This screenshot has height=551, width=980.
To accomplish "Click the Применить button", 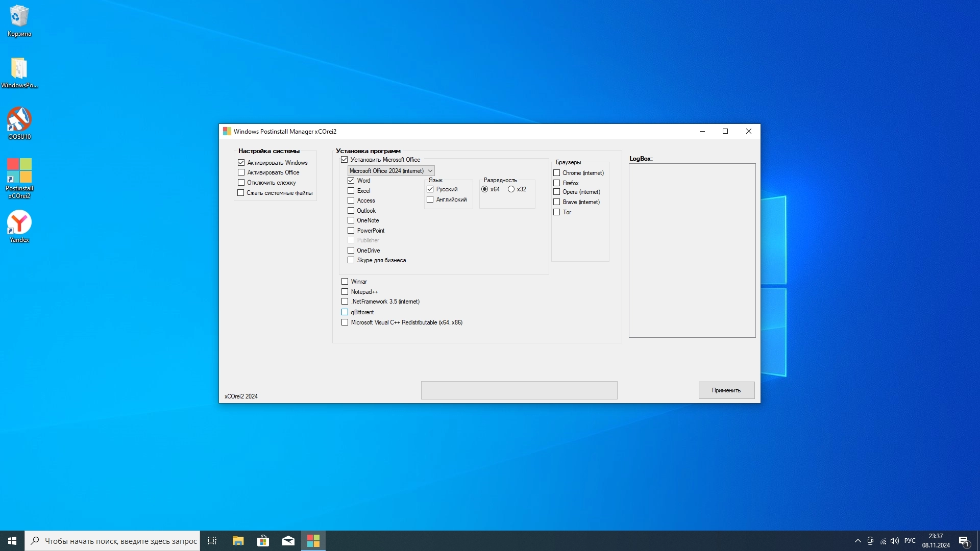I will point(726,390).
